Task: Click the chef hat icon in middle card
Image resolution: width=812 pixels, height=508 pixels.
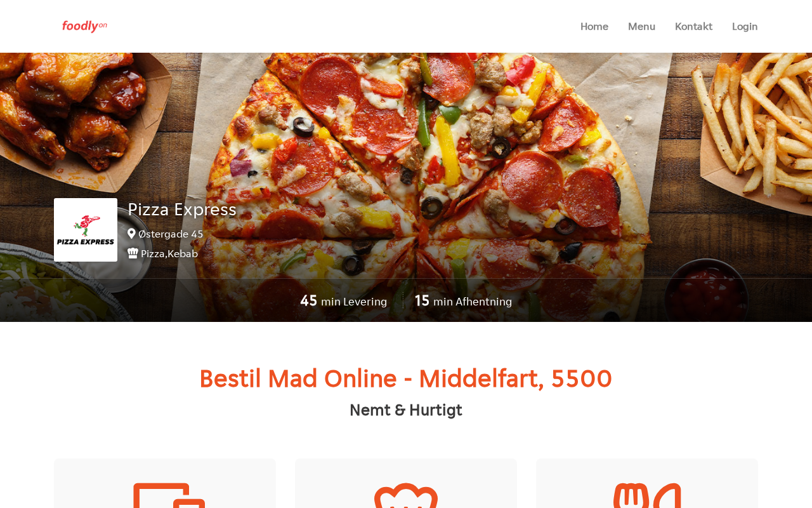Action: click(x=406, y=495)
